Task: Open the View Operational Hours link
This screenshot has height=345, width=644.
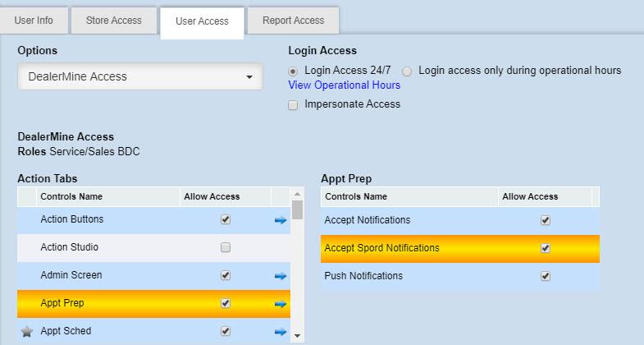Action: (345, 85)
